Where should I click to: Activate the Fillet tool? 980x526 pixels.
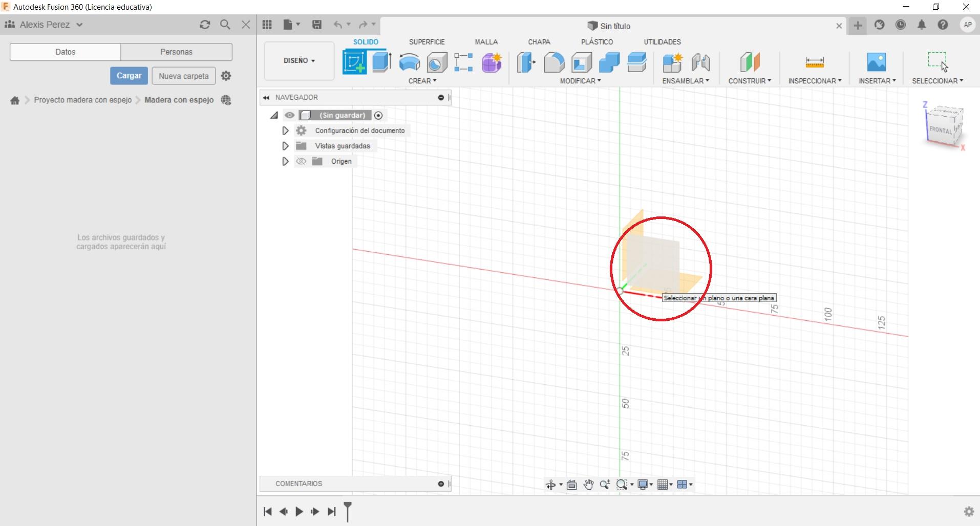(x=553, y=62)
